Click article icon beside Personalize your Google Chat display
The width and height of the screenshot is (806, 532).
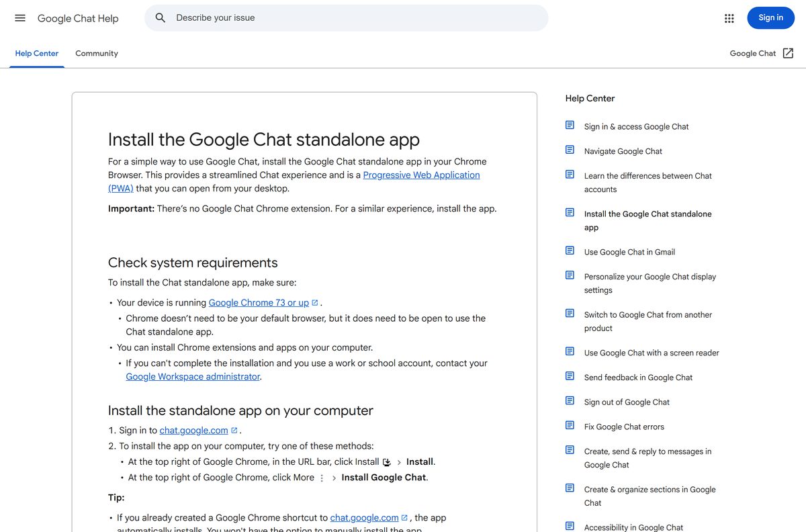pos(570,275)
